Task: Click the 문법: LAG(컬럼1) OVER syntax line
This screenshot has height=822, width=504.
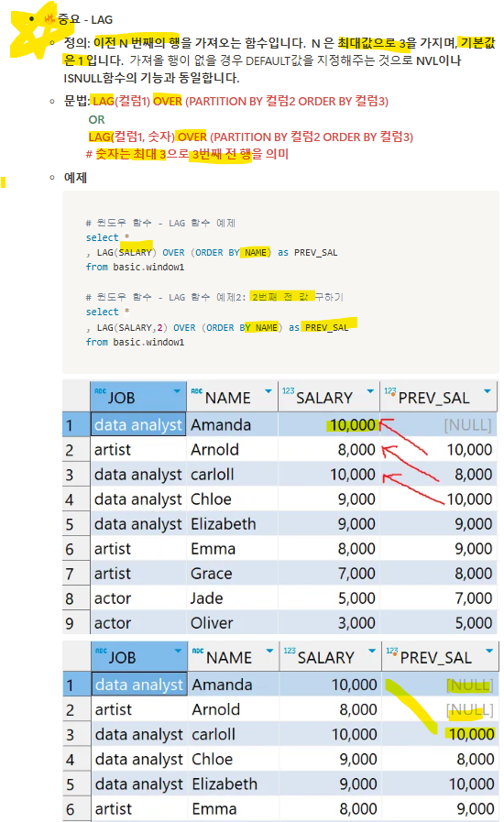Action: (x=226, y=101)
